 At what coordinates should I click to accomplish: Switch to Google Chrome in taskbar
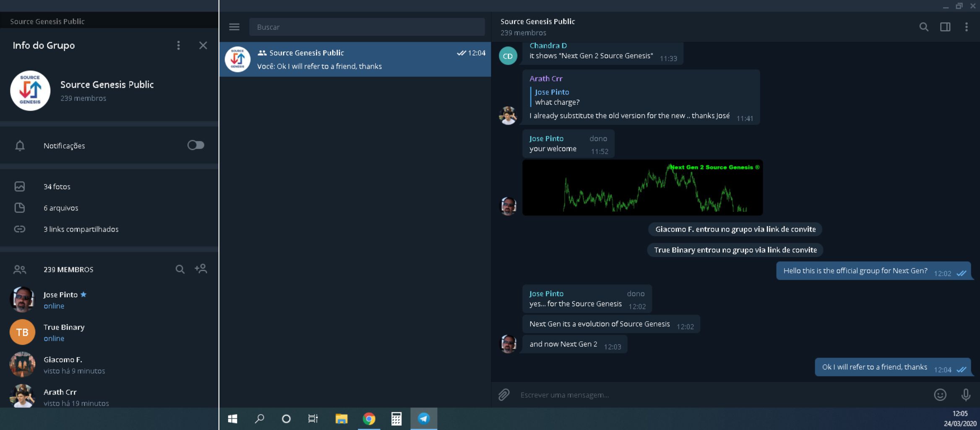click(369, 419)
